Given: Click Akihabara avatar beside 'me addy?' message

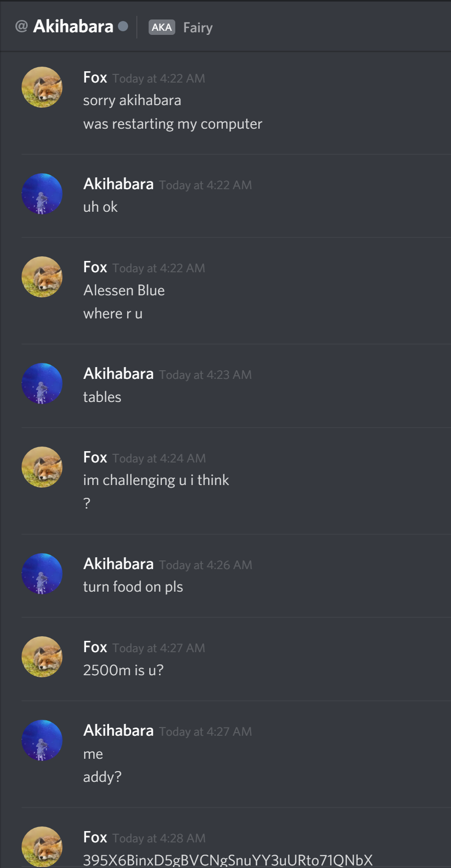Looking at the screenshot, I should pos(42,740).
